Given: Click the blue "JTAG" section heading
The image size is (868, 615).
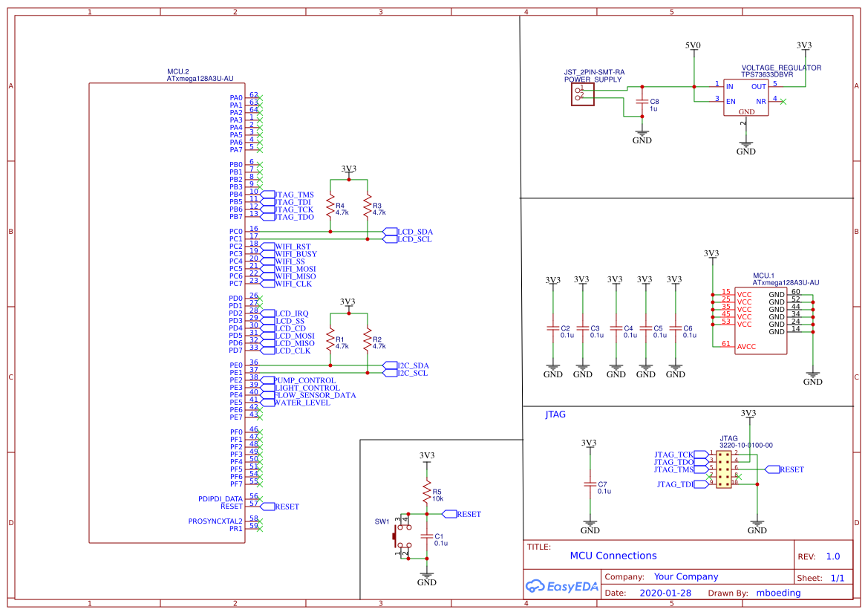Looking at the screenshot, I should [x=555, y=414].
